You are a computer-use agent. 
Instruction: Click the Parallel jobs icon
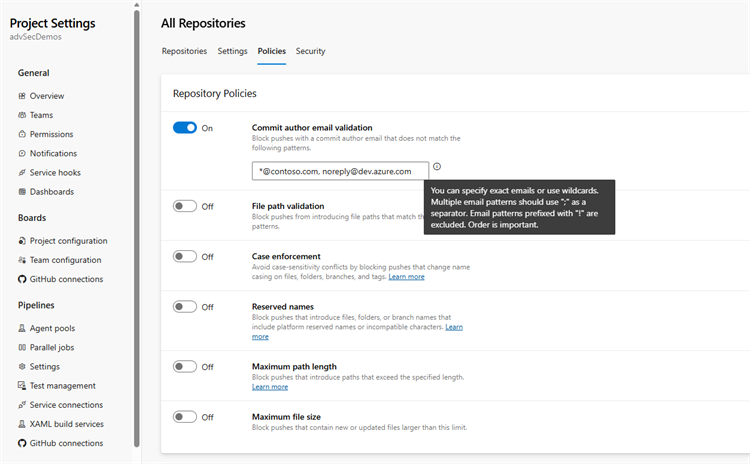[x=22, y=347]
